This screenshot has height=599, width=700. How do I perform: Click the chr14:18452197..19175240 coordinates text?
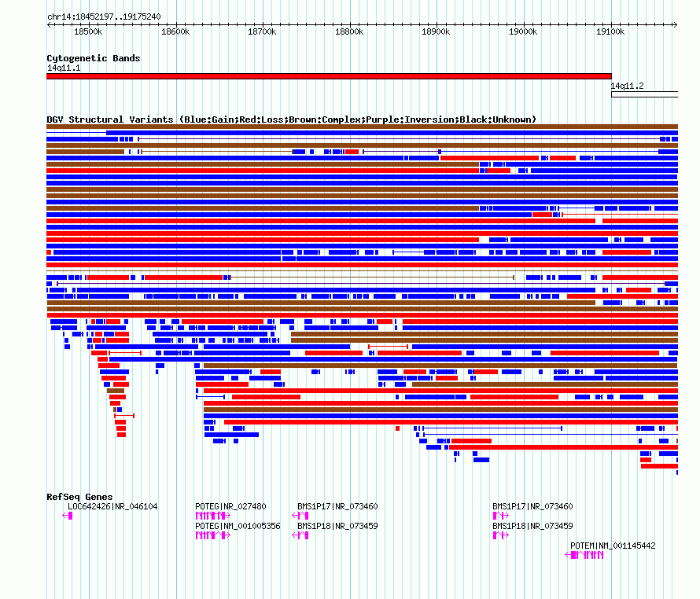(x=104, y=17)
